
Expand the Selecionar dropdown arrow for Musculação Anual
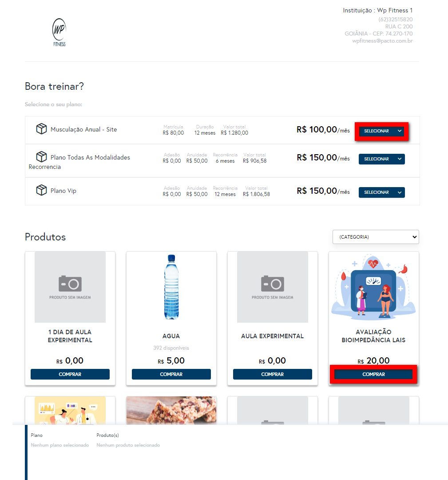point(399,131)
